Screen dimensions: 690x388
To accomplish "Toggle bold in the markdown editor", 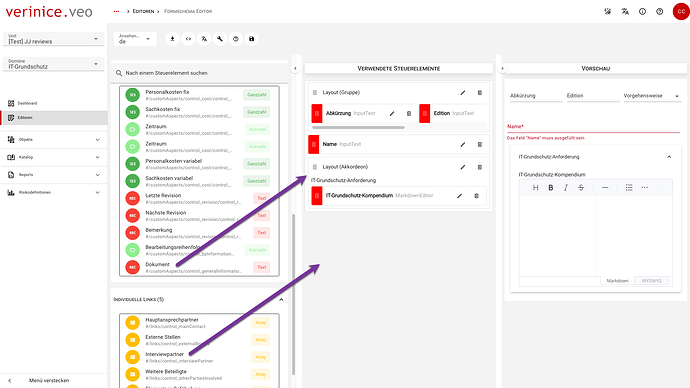I will tap(551, 188).
